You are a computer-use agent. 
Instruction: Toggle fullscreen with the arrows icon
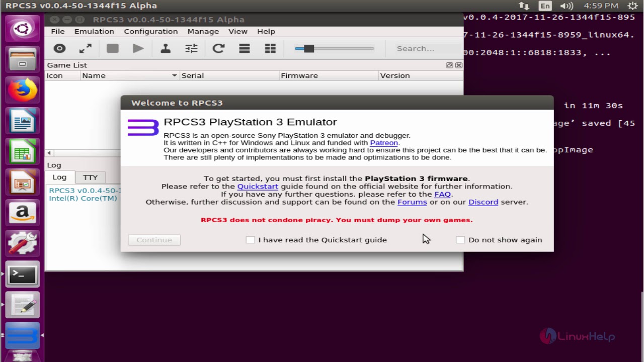click(86, 48)
